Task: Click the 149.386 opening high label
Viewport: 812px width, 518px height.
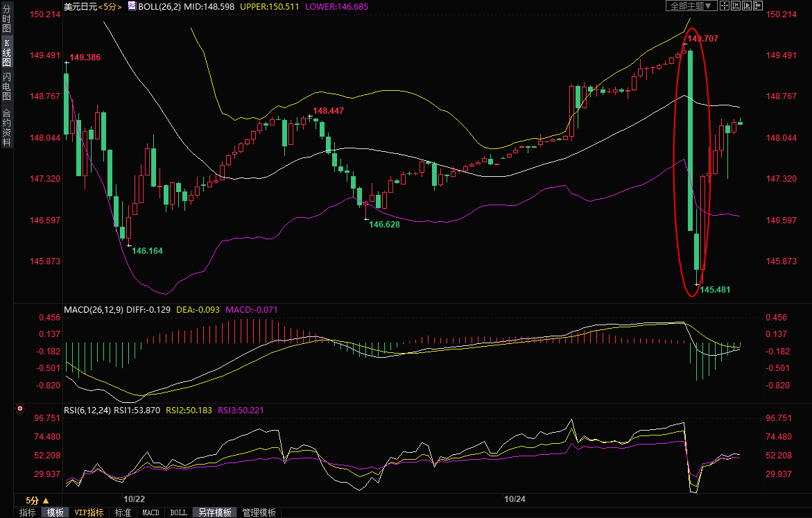Action: (x=85, y=57)
